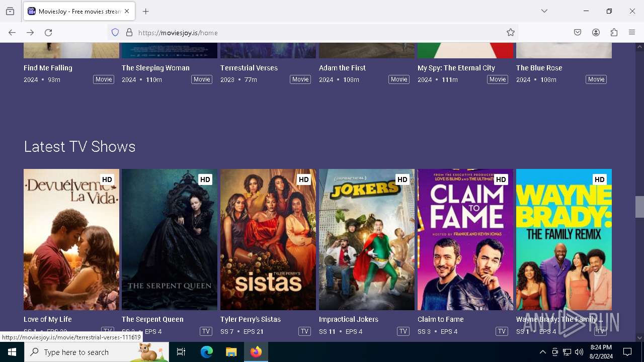This screenshot has height=362, width=644.
Task: Click Claim to Fame title text
Action: pyautogui.click(x=441, y=319)
